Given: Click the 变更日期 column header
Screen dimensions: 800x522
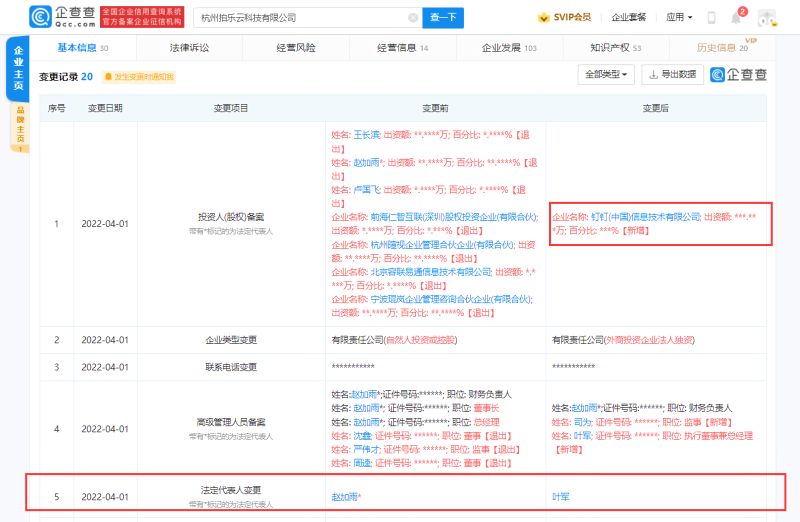Looking at the screenshot, I should tap(105, 108).
